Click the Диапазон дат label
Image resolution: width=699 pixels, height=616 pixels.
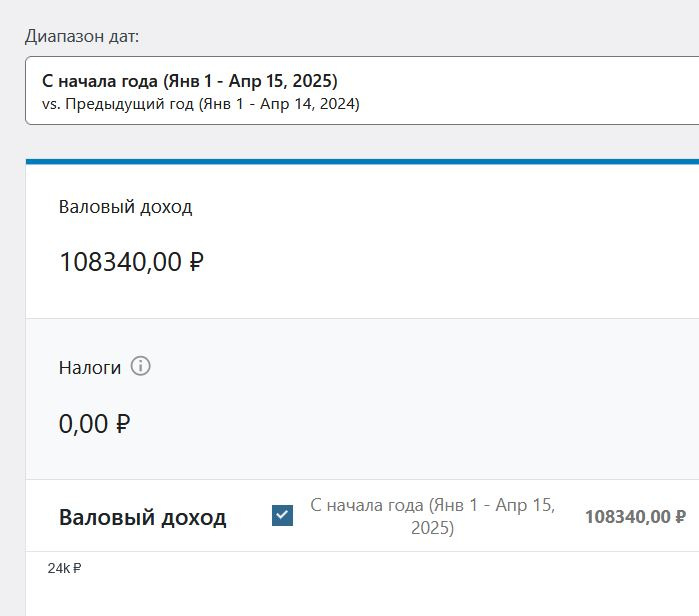(x=82, y=37)
